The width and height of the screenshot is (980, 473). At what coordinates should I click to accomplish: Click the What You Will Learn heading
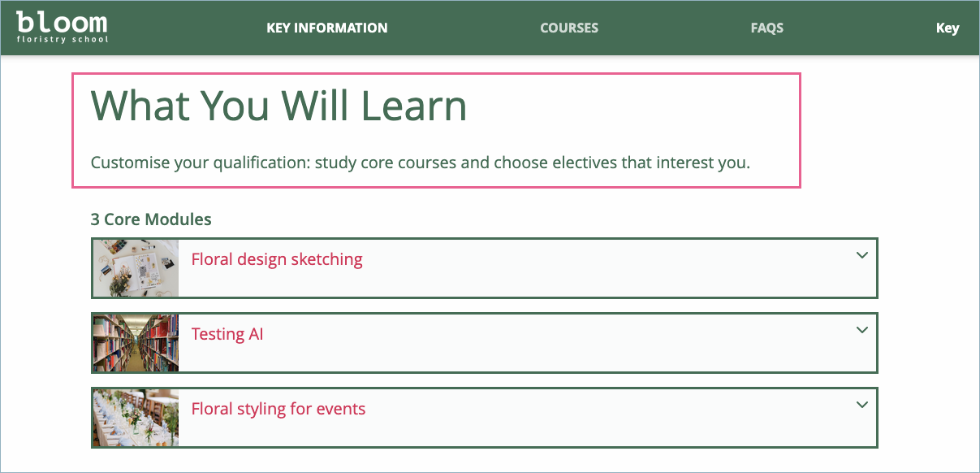point(278,106)
